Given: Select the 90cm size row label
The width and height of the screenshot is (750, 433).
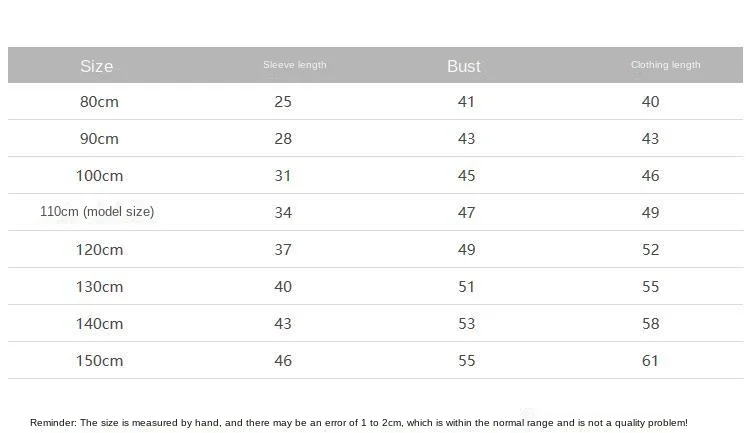Looking at the screenshot, I should [99, 138].
